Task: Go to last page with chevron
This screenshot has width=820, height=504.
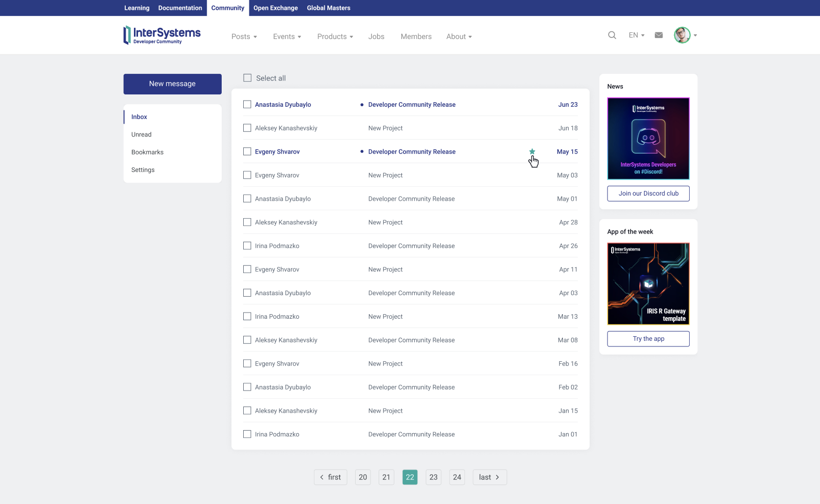Action: (x=490, y=477)
